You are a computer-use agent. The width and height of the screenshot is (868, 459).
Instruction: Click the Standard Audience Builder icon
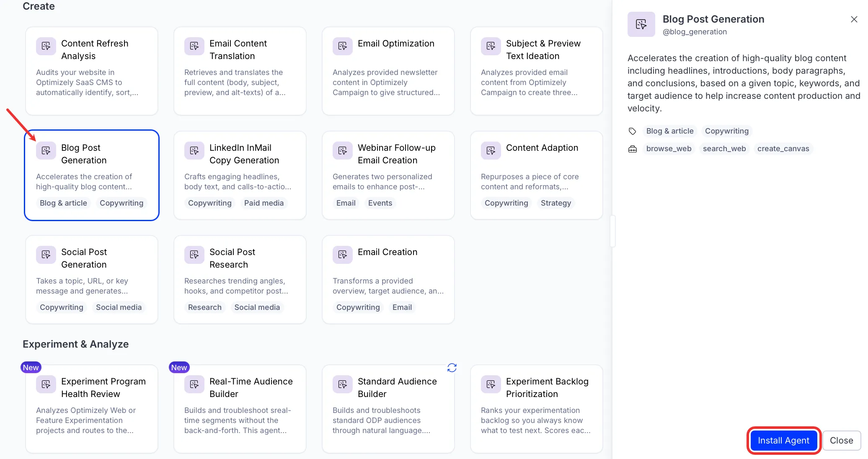[343, 384]
